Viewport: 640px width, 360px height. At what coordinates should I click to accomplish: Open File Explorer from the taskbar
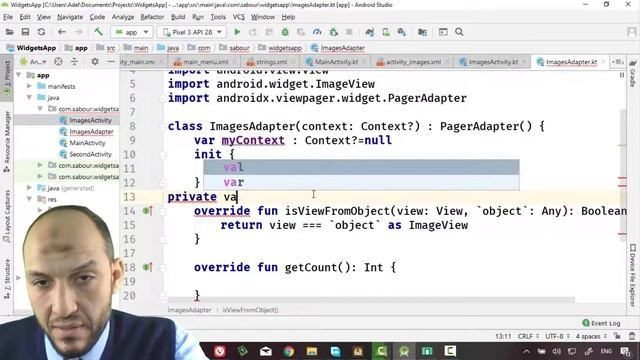coord(312,351)
